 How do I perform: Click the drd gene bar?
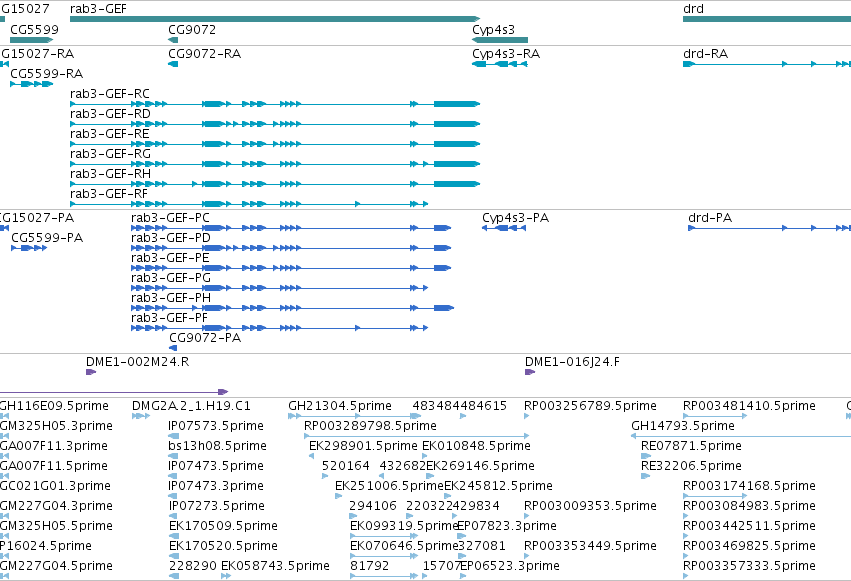(767, 19)
